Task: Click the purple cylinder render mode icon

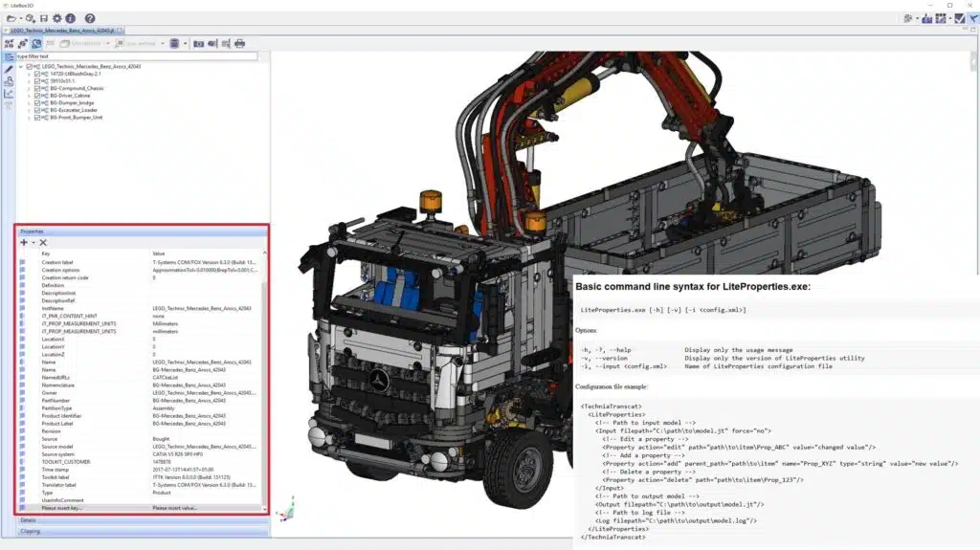Action: point(174,44)
